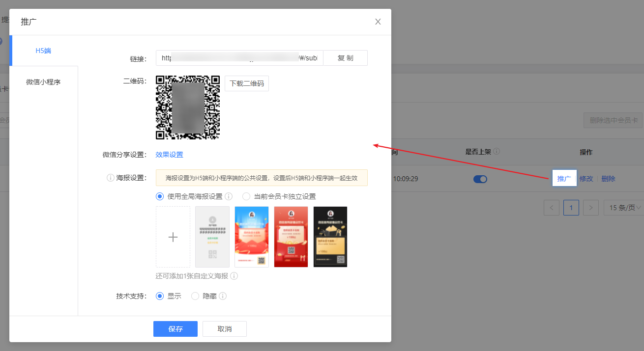The width and height of the screenshot is (644, 351).
Task: Open the 微信小程序 tab
Action: 43,82
